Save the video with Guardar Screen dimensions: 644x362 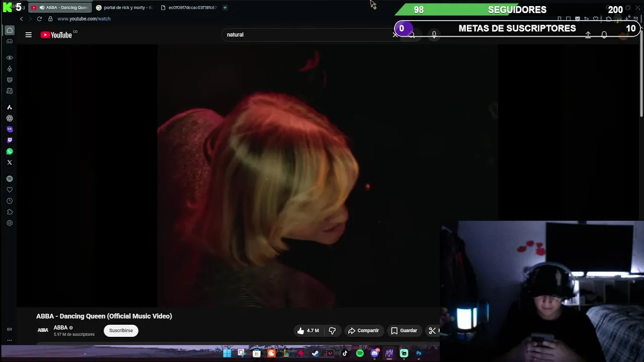(404, 330)
